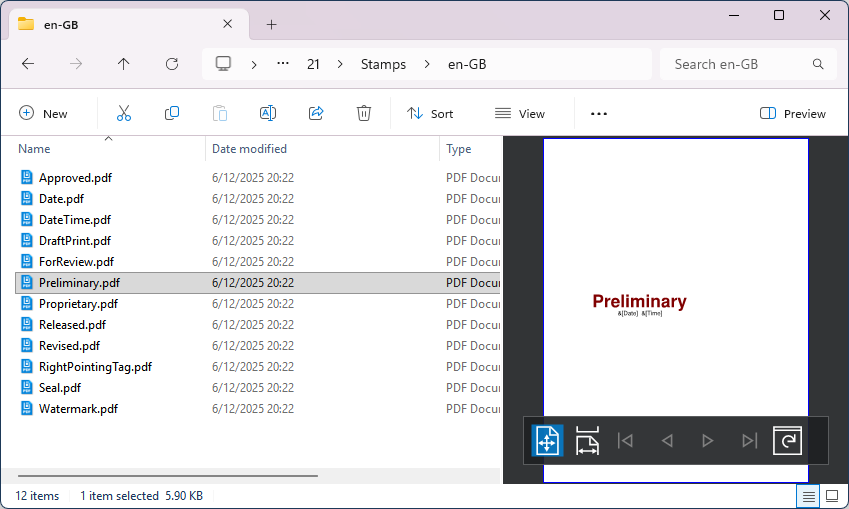Select Revised.pdf
Viewport: 849px width, 509px height.
258,345
